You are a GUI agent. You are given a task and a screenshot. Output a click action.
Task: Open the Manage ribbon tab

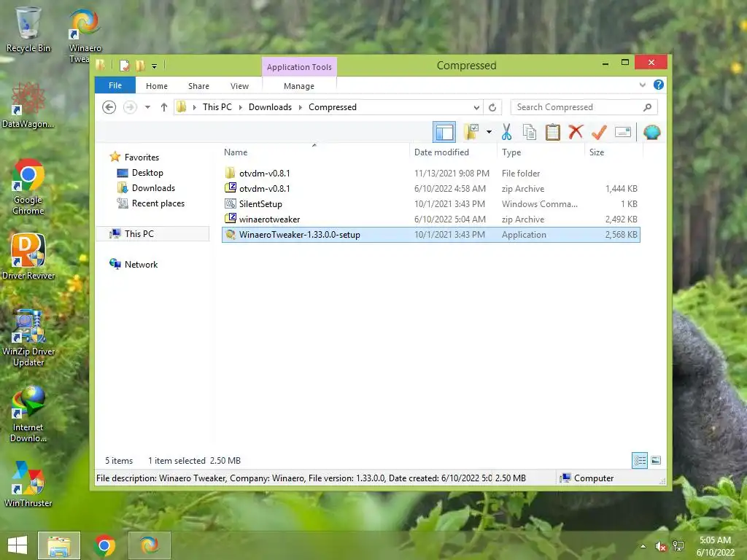point(298,86)
